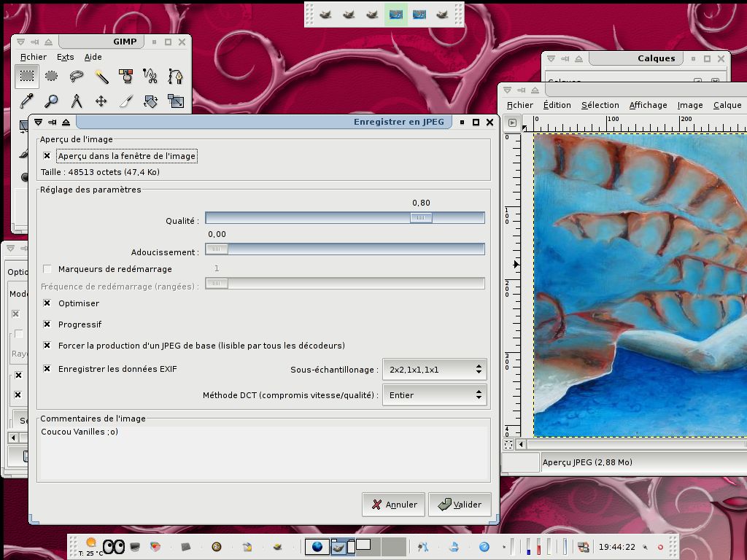
Task: Choose the Free Select lasso tool
Action: tap(76, 76)
